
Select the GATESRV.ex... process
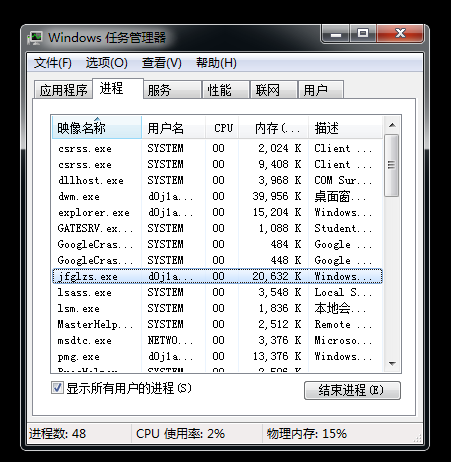click(217, 228)
